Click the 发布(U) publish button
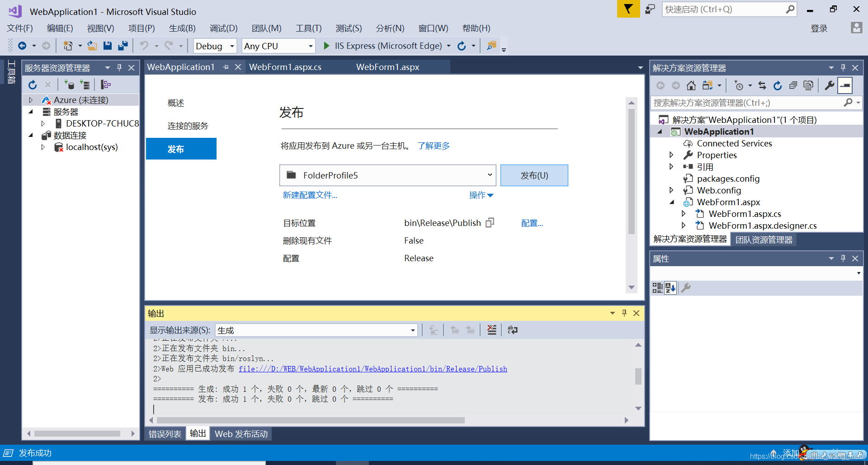The height and width of the screenshot is (465, 868). (534, 175)
